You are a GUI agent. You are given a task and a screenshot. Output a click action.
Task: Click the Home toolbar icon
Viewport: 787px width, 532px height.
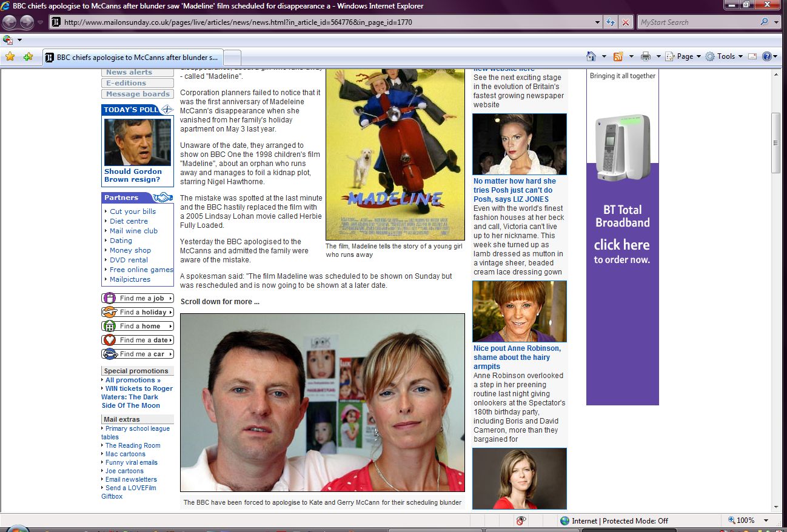coord(591,56)
